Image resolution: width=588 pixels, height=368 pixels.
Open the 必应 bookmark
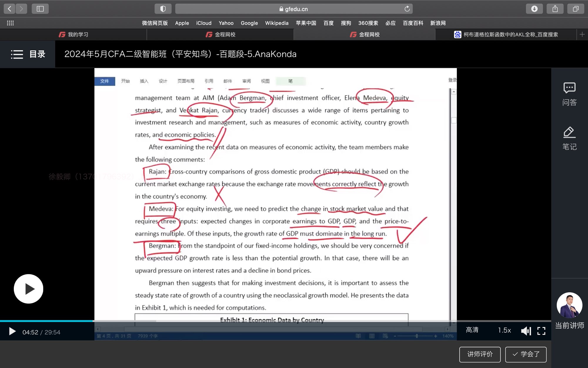click(x=390, y=23)
